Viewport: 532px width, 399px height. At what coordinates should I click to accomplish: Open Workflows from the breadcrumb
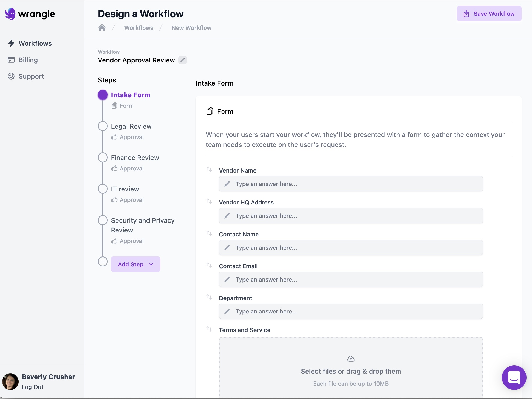139,27
